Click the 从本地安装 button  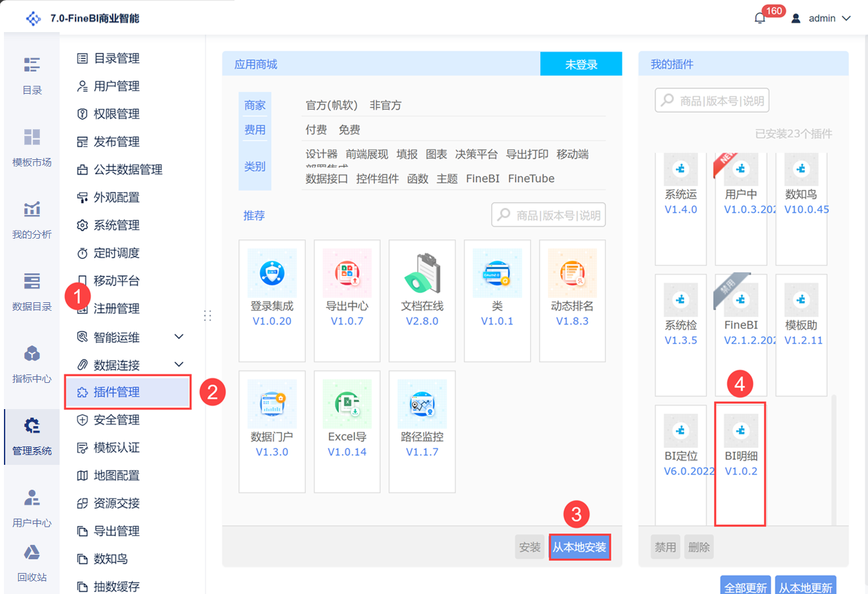click(580, 547)
